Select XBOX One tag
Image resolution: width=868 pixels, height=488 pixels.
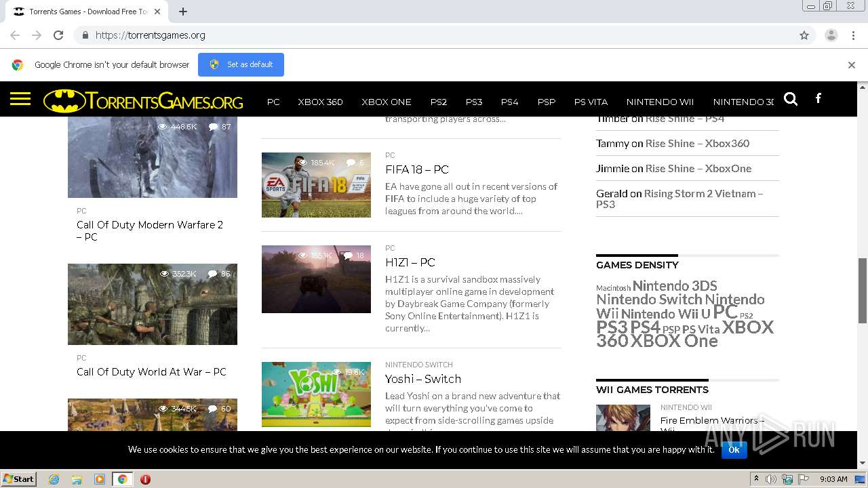click(x=674, y=341)
